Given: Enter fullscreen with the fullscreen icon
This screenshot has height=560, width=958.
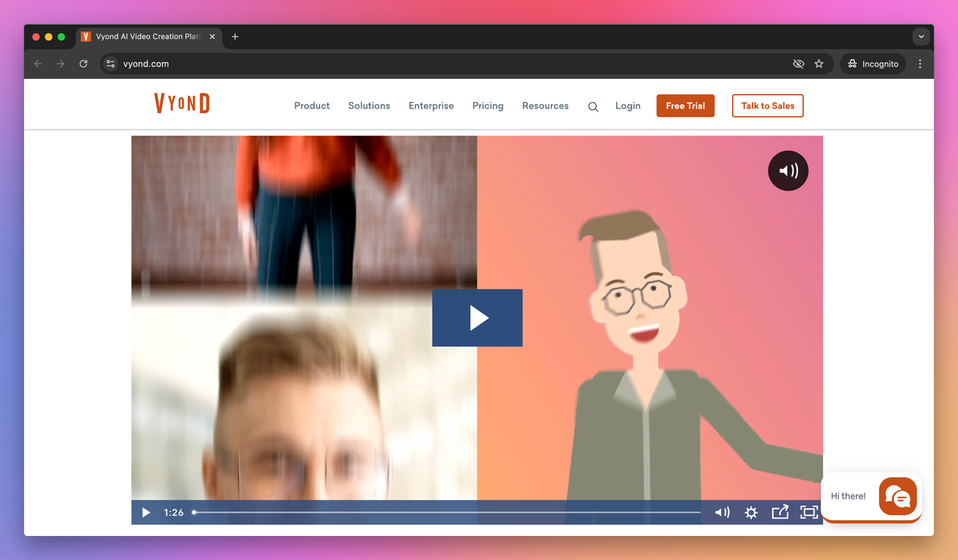Looking at the screenshot, I should click(809, 512).
